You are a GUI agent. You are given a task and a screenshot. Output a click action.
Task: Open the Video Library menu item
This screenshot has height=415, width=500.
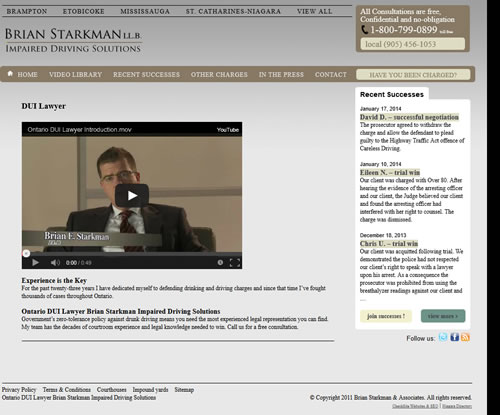pyautogui.click(x=75, y=75)
